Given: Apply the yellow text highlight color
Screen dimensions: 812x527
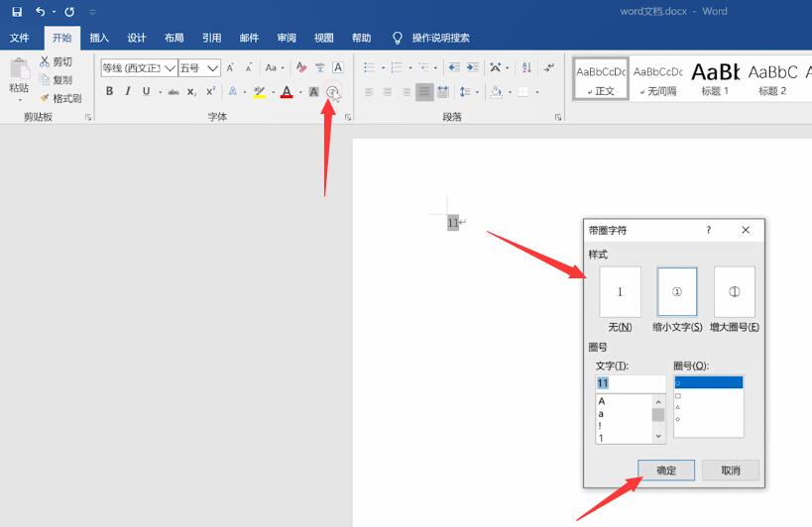Looking at the screenshot, I should coord(260,92).
